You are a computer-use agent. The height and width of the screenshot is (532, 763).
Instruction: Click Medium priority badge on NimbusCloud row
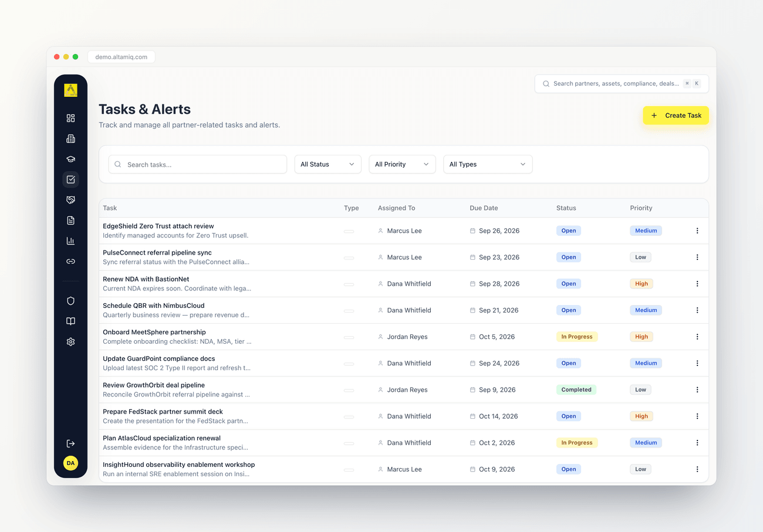(x=646, y=310)
